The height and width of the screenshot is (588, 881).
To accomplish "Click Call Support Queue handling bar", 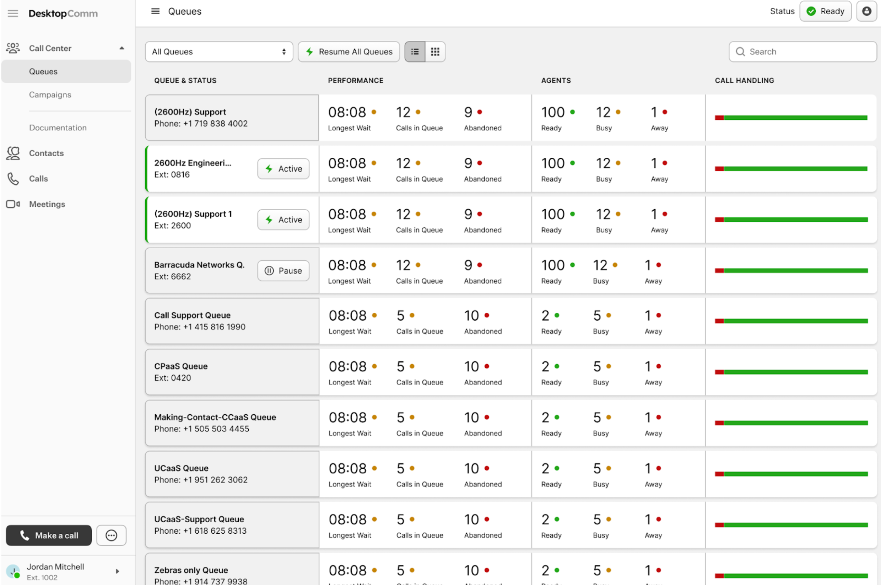I will [x=791, y=321].
